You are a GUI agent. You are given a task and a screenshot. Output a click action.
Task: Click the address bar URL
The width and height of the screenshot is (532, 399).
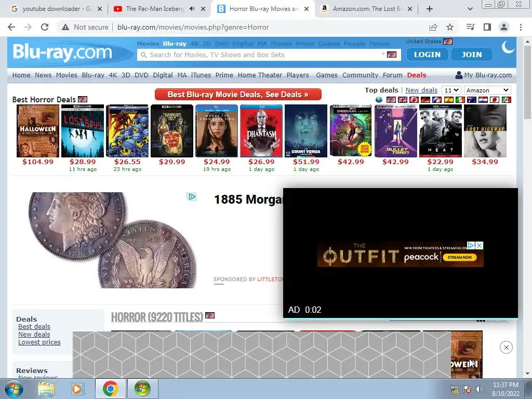click(x=193, y=27)
